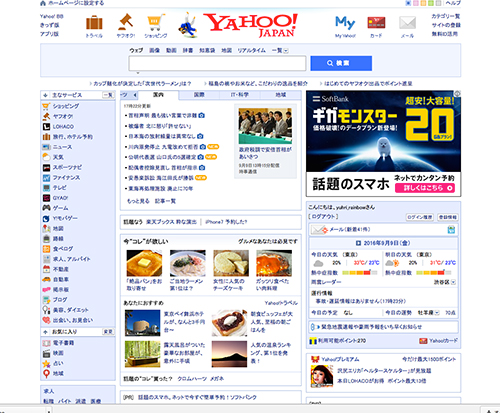500x413 pixels.
Task: Click the 登録情報 button
Action: 447,217
